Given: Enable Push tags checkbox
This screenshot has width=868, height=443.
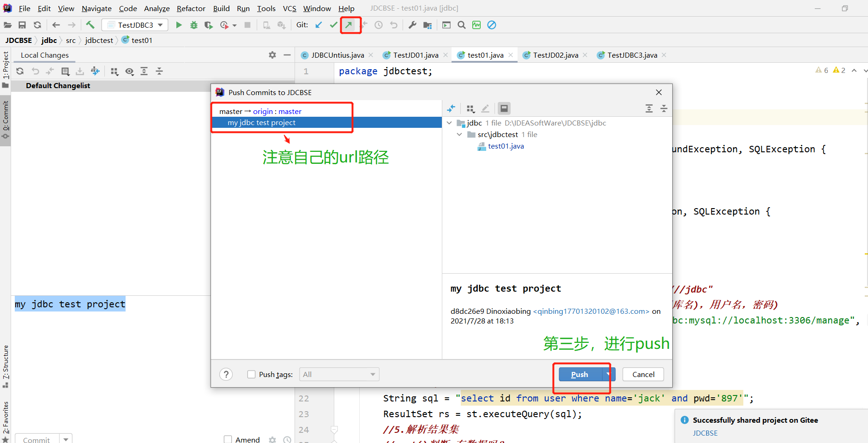Looking at the screenshot, I should [x=251, y=374].
